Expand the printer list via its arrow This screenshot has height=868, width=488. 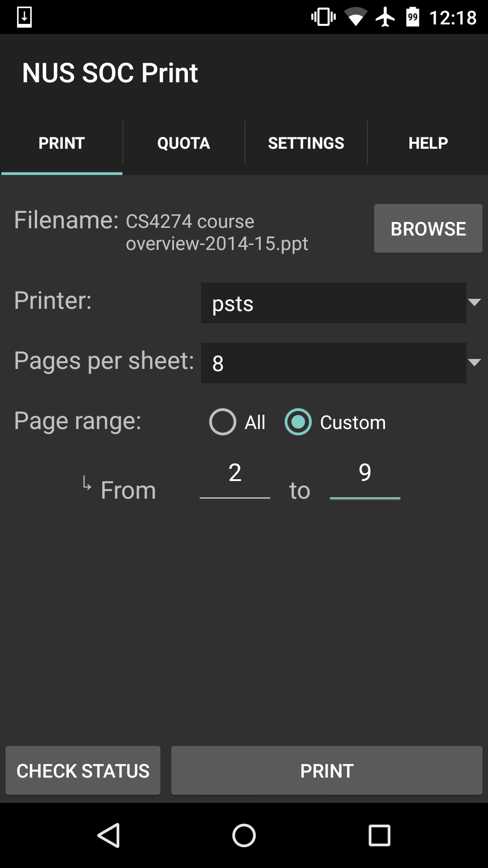(474, 302)
